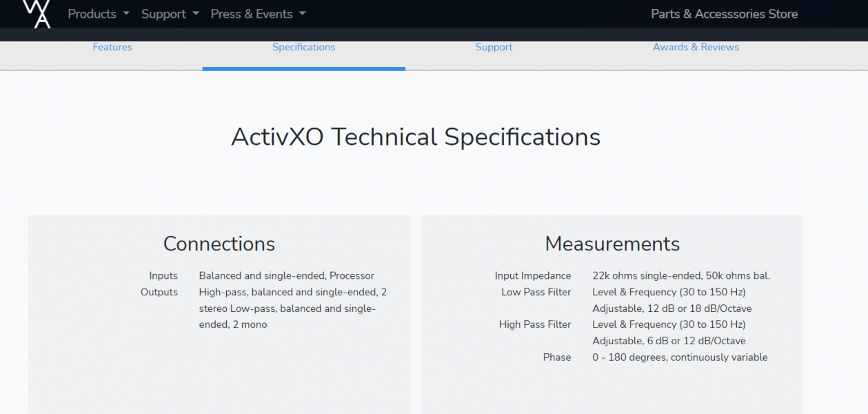
Task: Click 'Adjustable, 6 dB or 12 dB/Octave'
Action: (669, 341)
